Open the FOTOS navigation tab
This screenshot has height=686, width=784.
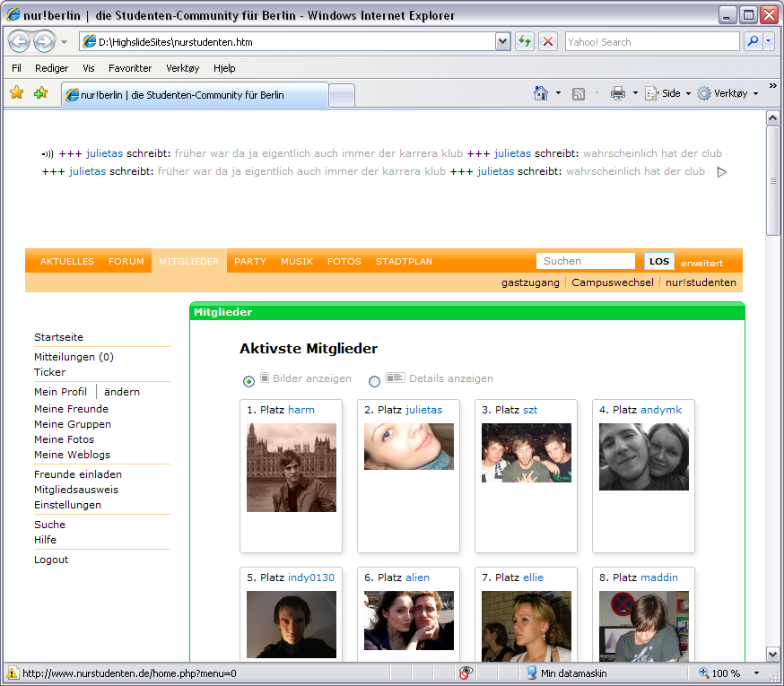point(344,262)
